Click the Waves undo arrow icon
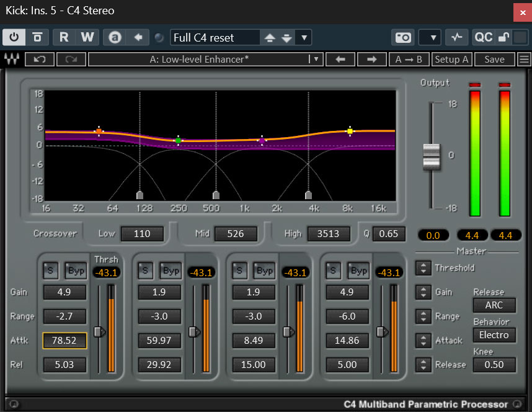This screenshot has width=532, height=412. coord(40,60)
